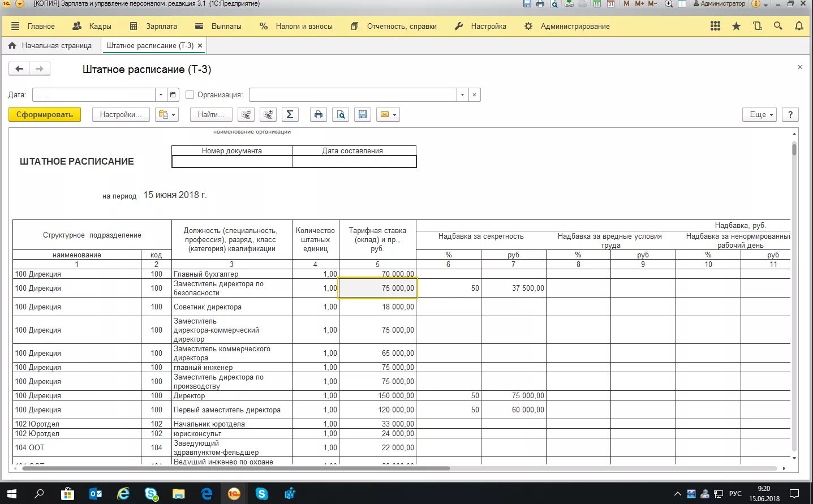Click the M- memory button
This screenshot has width=813, height=504.
pos(652,3)
